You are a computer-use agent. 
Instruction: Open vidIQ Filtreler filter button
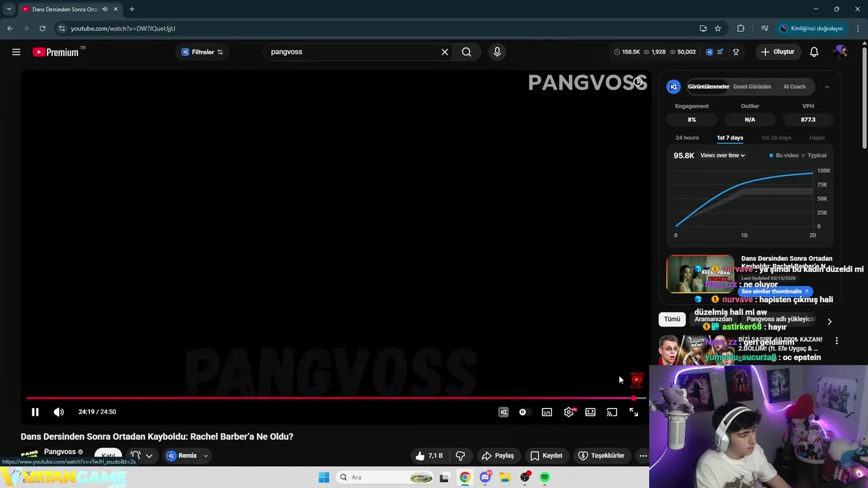click(202, 52)
